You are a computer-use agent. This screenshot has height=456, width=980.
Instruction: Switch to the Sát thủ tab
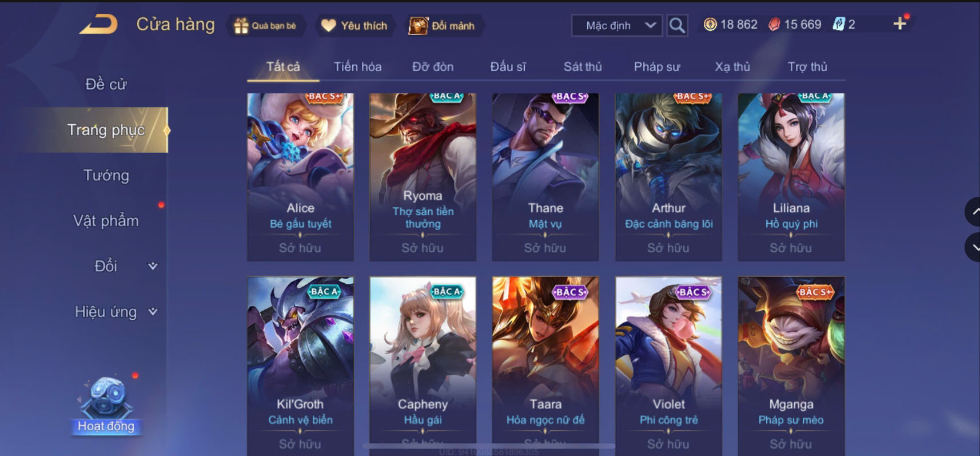(583, 67)
